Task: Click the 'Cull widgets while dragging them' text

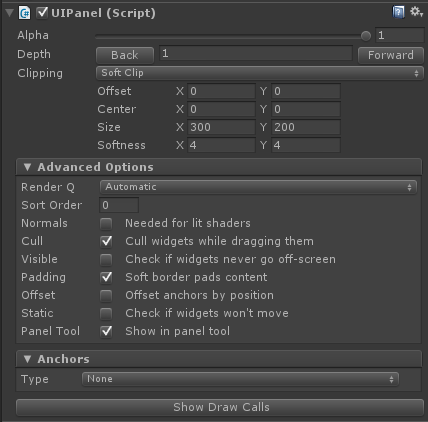Action: 219,241
